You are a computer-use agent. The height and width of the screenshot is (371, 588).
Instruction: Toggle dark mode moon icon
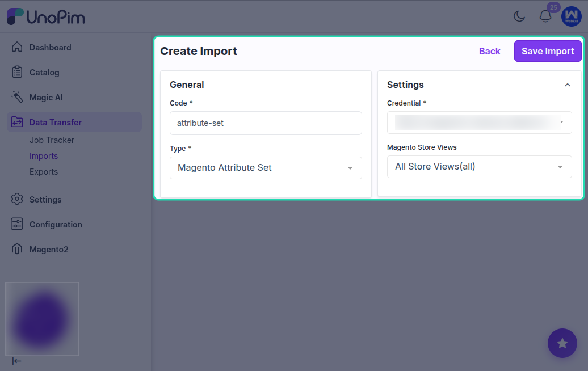pyautogui.click(x=519, y=16)
